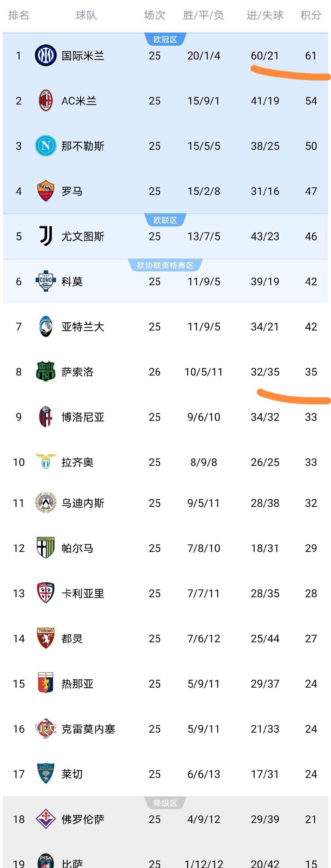331x868 pixels.
Task: Open the Bologna club logo
Action: coord(45,417)
